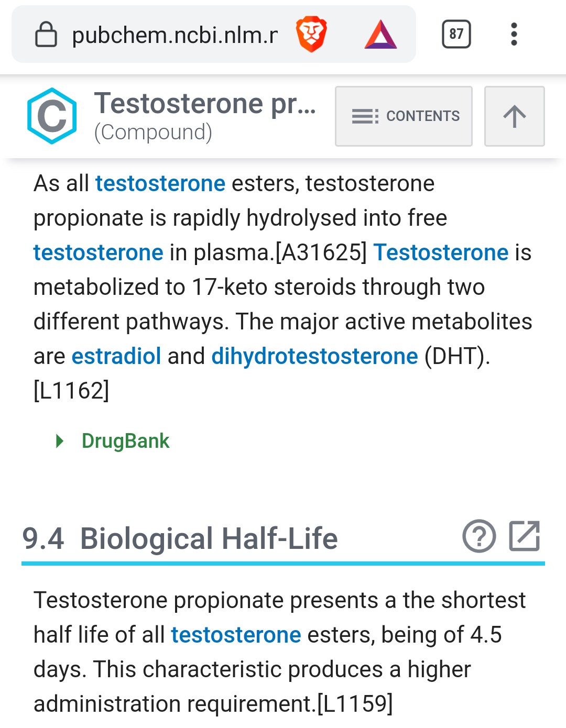Click testosterone link after 'As all'
The image size is (566, 728).
(x=160, y=183)
